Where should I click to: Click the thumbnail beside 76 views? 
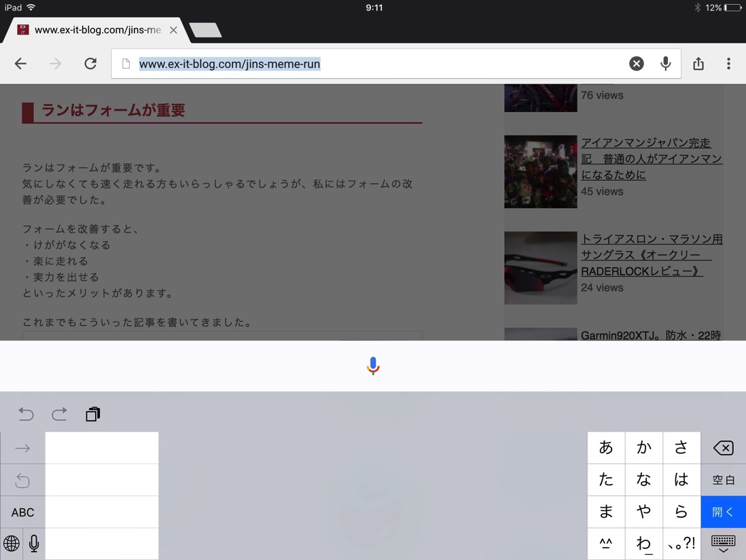coord(540,98)
